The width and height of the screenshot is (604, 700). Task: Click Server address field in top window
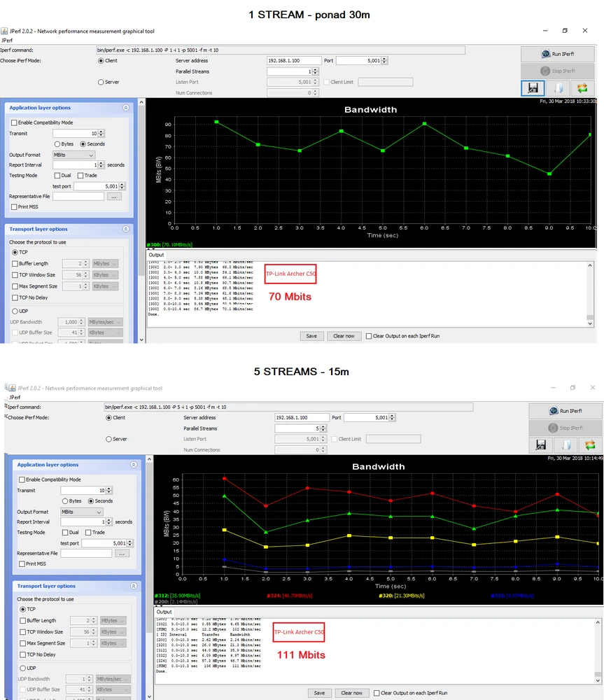coord(294,61)
